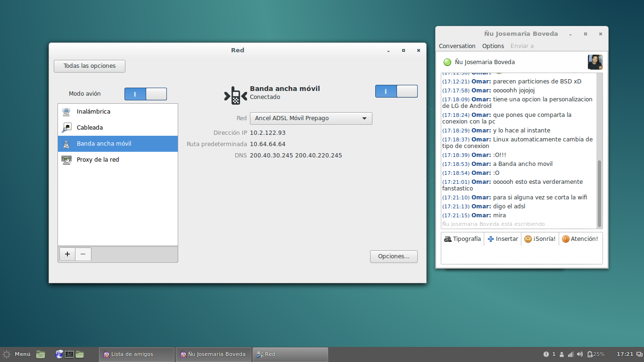Switch to Ñu Josemaria Boveda taskbar window
The width and height of the screenshot is (644, 362).
click(x=214, y=354)
